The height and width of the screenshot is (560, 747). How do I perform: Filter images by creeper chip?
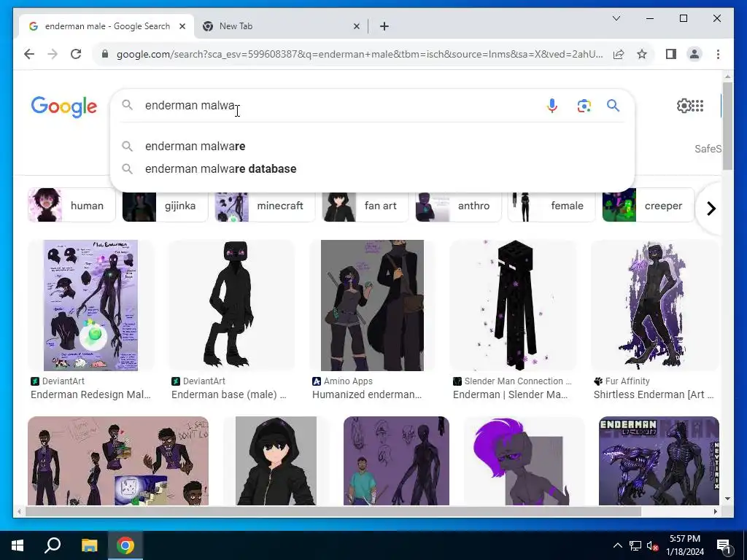point(648,205)
